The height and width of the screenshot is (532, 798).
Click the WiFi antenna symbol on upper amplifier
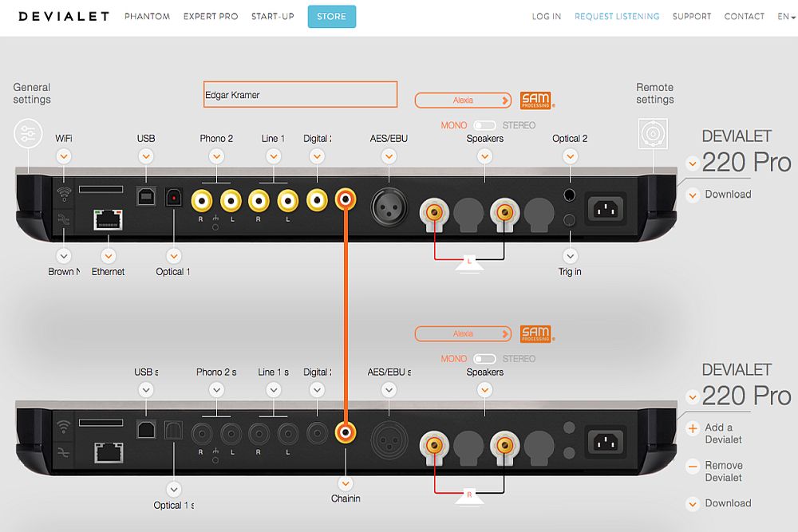(64, 194)
